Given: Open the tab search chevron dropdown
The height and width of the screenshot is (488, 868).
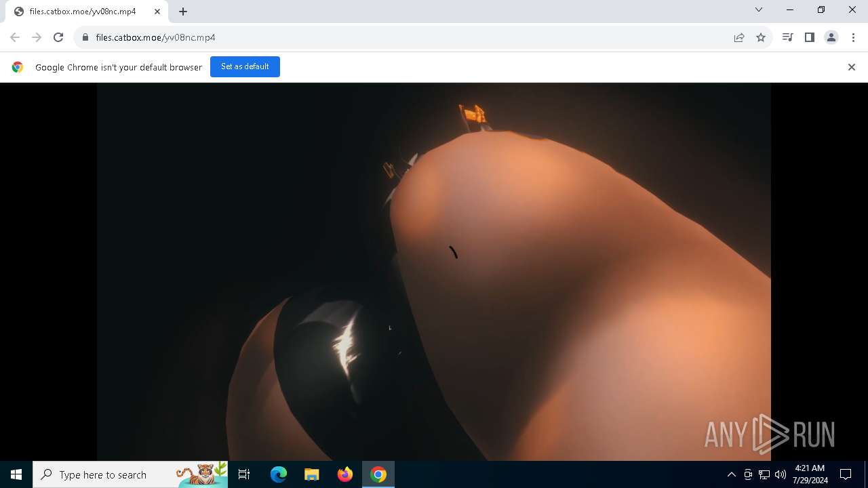Looking at the screenshot, I should (x=759, y=9).
